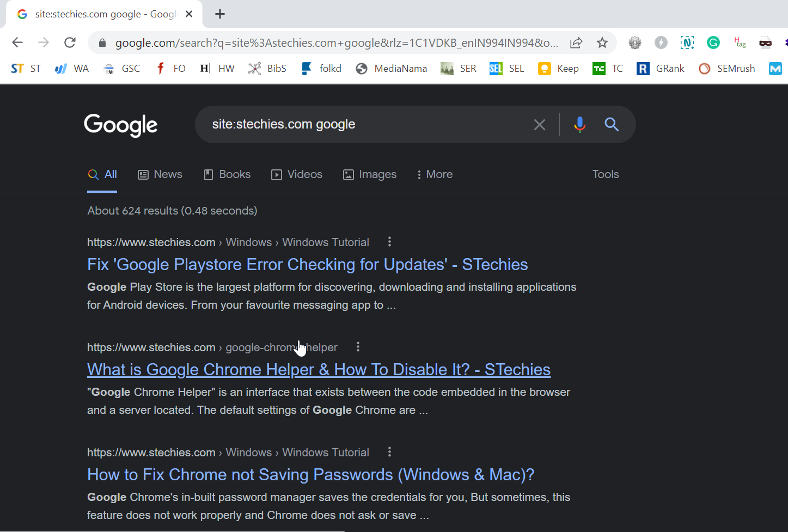This screenshot has width=788, height=532.
Task: Open the SEMrush bookmark
Action: [x=727, y=69]
